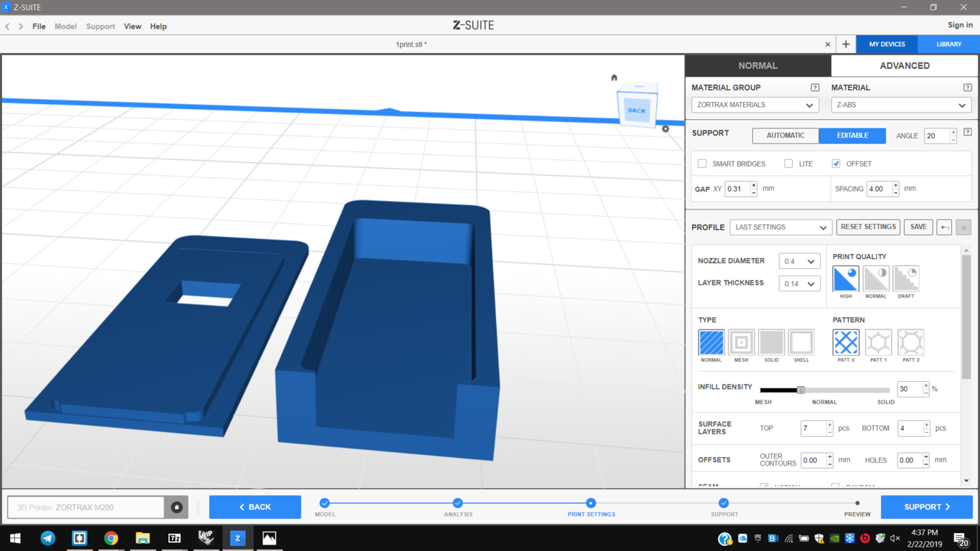Jump to the Preview step
This screenshot has width=980, height=551.
[857, 504]
